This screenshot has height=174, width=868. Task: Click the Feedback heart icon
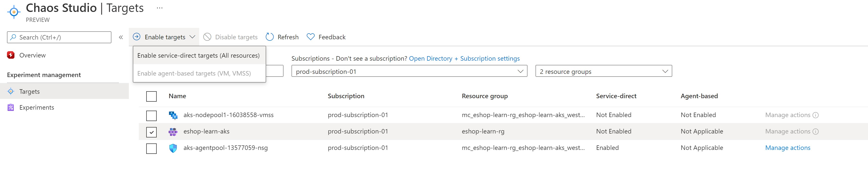[311, 37]
